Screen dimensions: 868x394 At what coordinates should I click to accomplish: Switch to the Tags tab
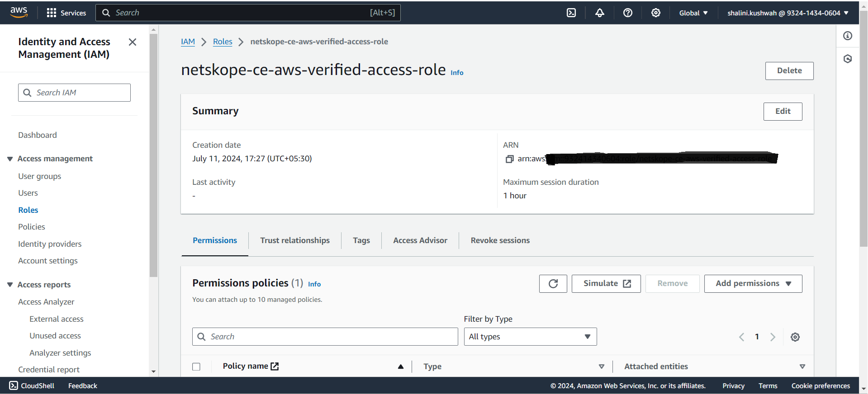[361, 240]
